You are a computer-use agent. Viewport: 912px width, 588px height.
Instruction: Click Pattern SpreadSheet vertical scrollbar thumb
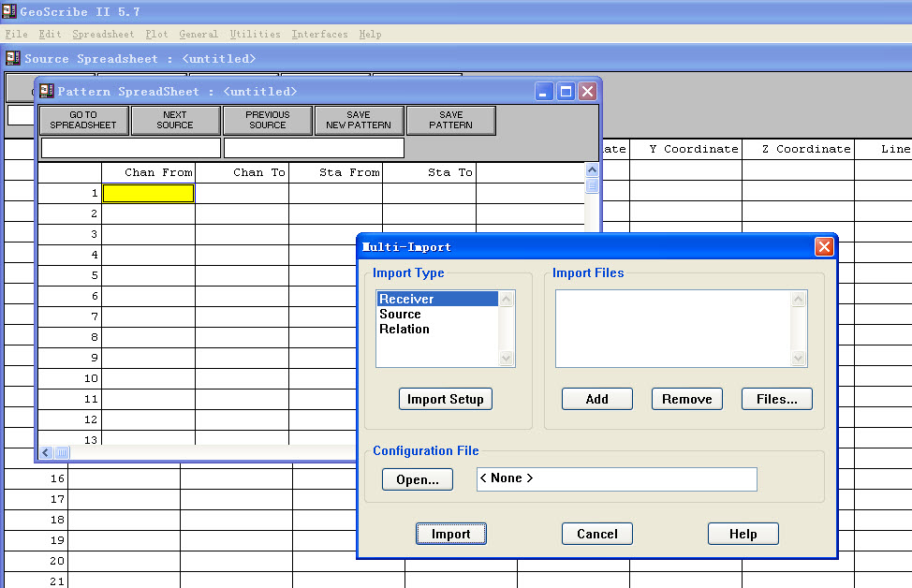(x=592, y=185)
